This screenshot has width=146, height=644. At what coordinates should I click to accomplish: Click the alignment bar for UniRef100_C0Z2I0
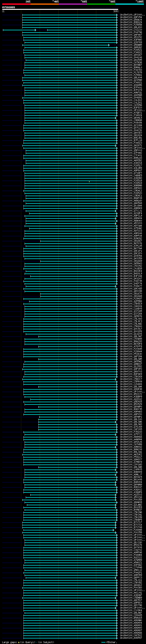point(60,30)
